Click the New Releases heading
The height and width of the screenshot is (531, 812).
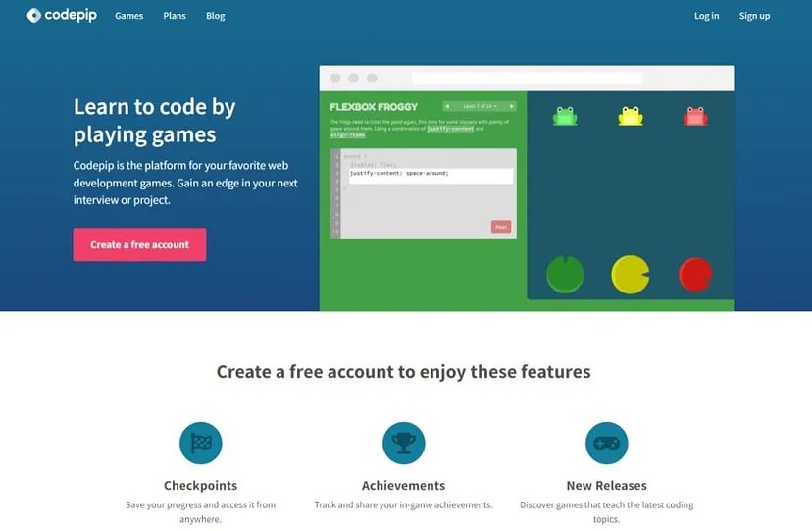[606, 486]
